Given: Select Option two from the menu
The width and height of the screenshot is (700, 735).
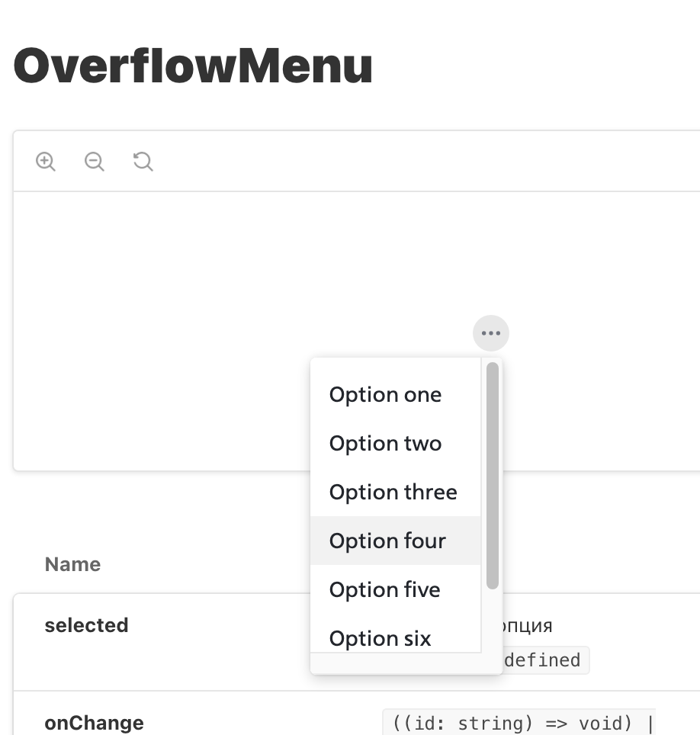Looking at the screenshot, I should point(385,443).
